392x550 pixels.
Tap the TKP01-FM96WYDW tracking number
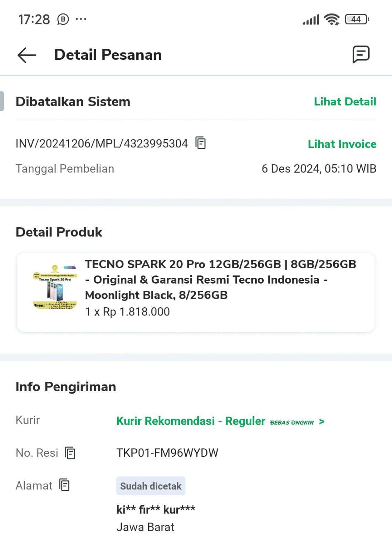point(167,453)
